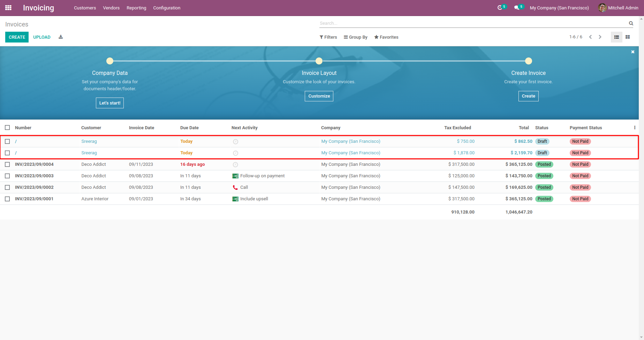
Task: Click activity clock icon for INV/2023/09/0004
Action: [x=235, y=165]
